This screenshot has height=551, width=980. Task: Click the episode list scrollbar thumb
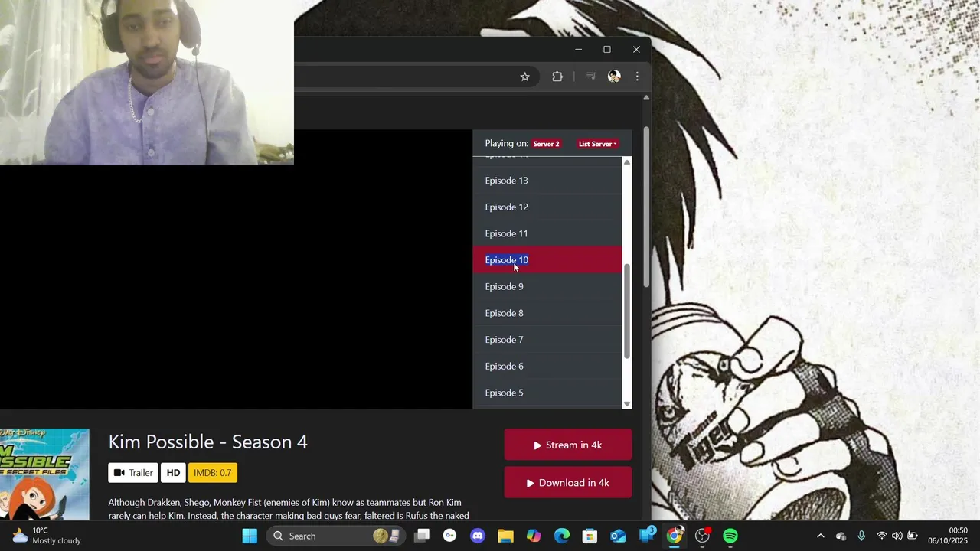(x=627, y=311)
